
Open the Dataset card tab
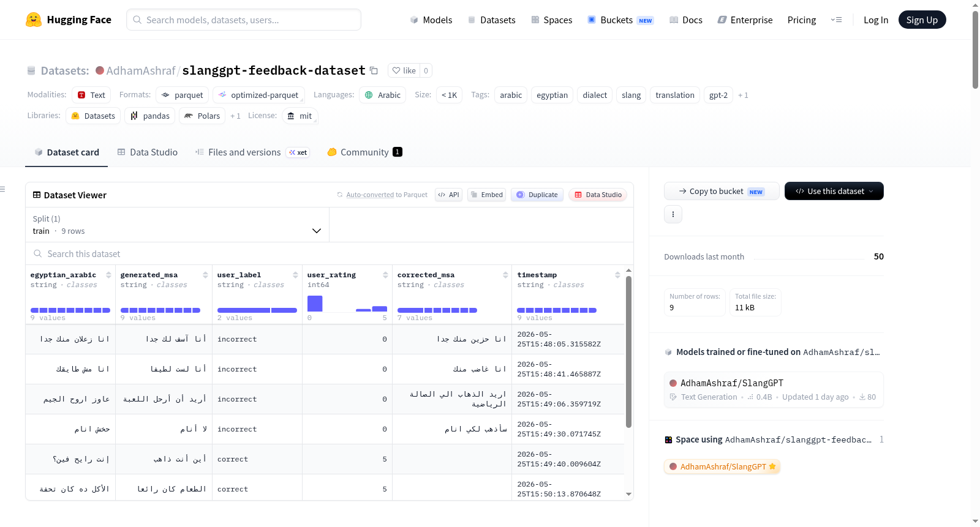point(67,152)
